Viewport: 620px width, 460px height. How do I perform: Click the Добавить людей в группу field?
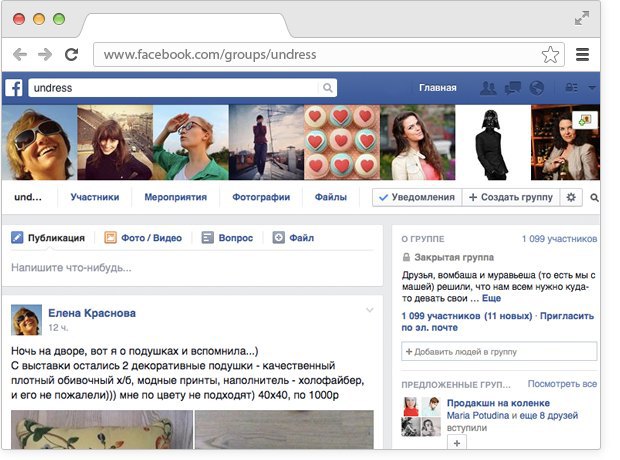tap(499, 351)
